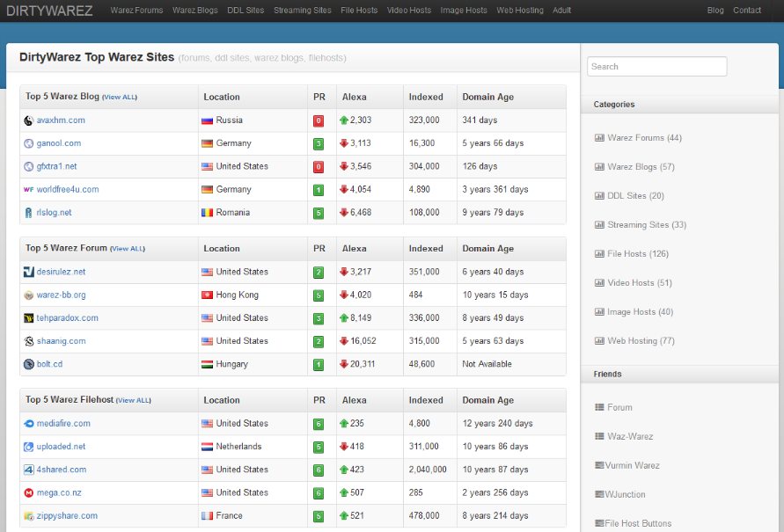Open the Waz-Warez friends link
This screenshot has height=532, width=784.
[630, 436]
